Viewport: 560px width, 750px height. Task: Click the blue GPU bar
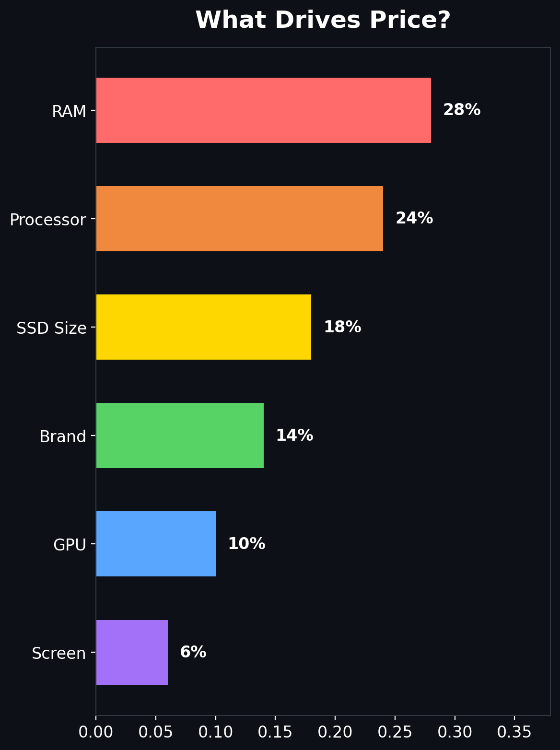(156, 544)
